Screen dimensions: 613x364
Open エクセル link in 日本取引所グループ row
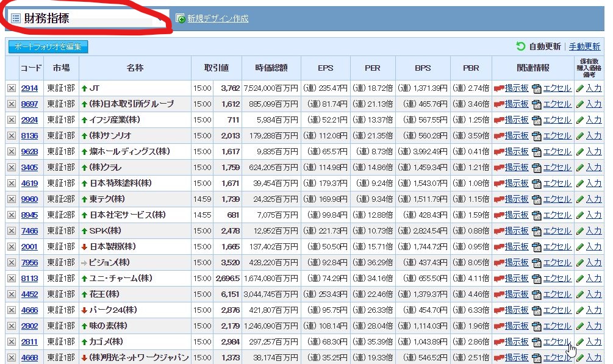[x=557, y=104]
